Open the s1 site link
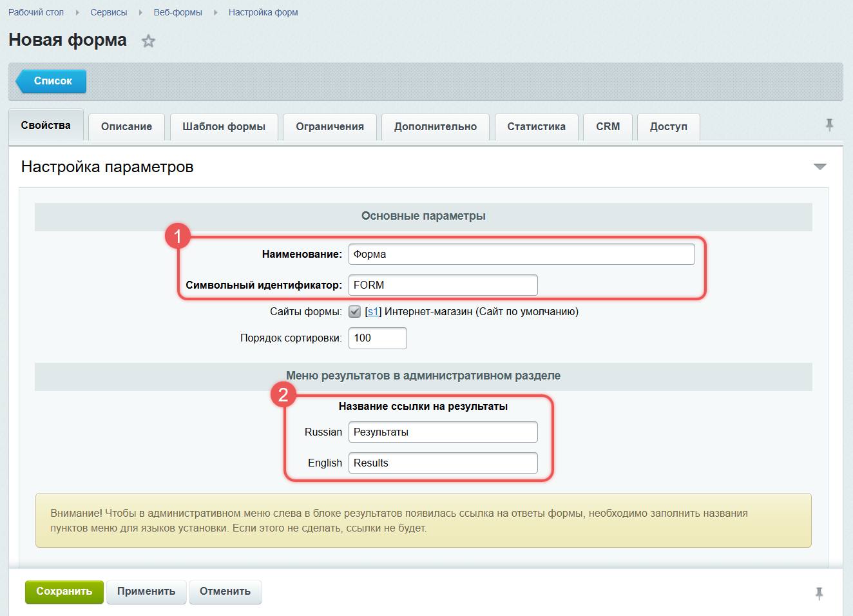 tap(373, 312)
